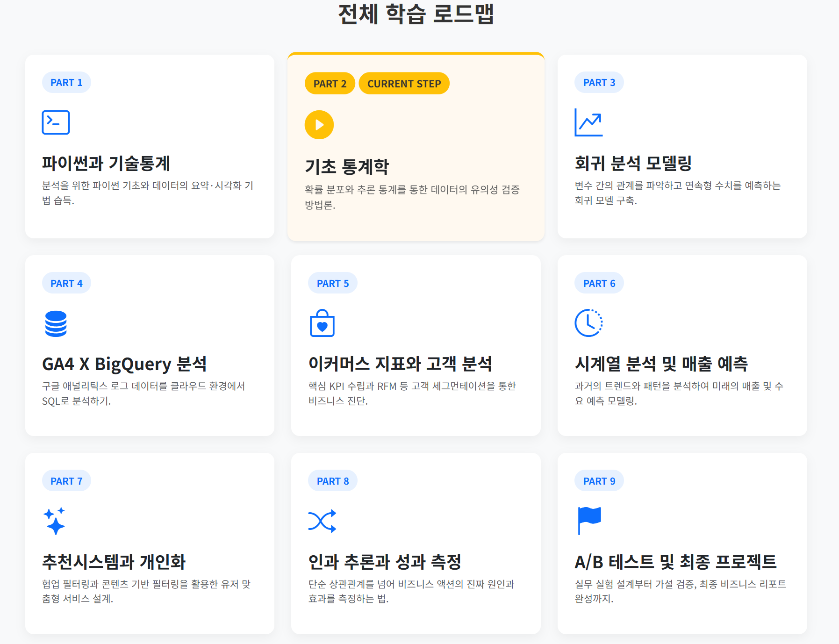Click description starting 단순 상관관계를 넘어

411,591
